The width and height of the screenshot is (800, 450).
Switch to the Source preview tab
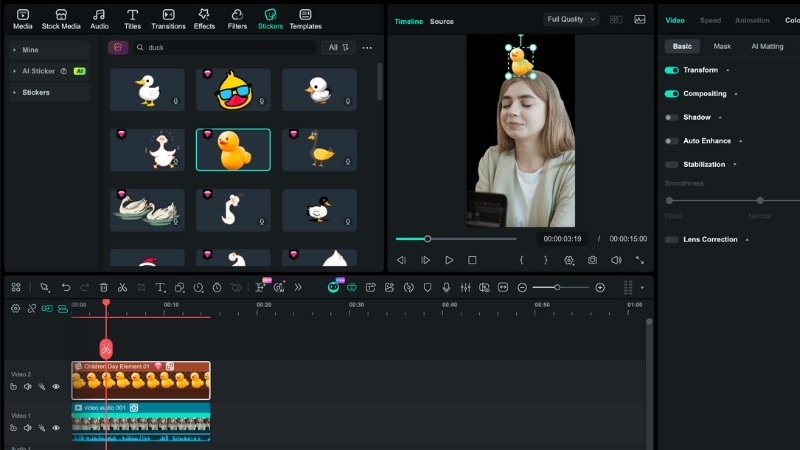(x=442, y=21)
